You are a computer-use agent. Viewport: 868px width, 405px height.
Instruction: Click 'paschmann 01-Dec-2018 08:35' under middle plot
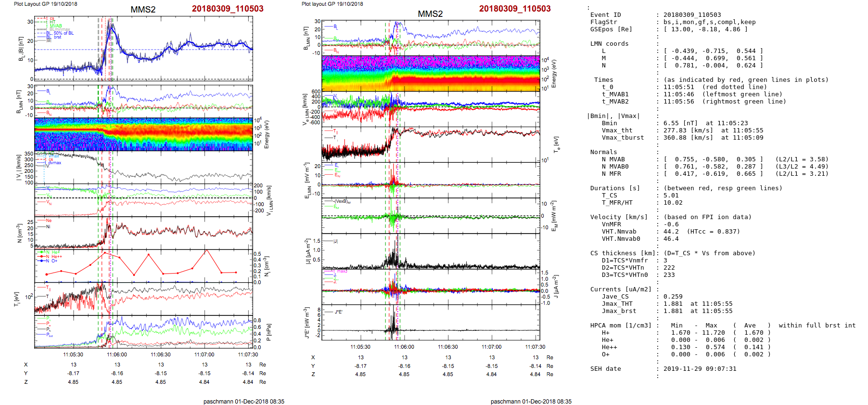point(531,402)
